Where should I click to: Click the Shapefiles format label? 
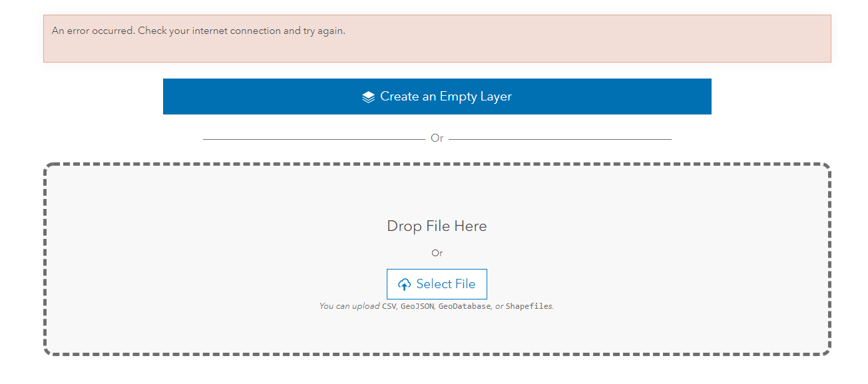point(529,307)
